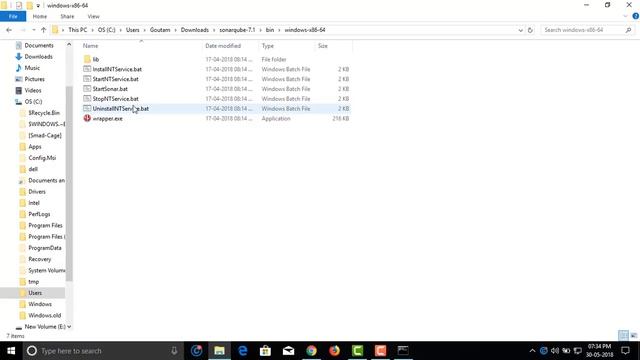Viewport: 640px width, 360px height.
Task: Switch to details view layout icon
Action: click(x=623, y=336)
